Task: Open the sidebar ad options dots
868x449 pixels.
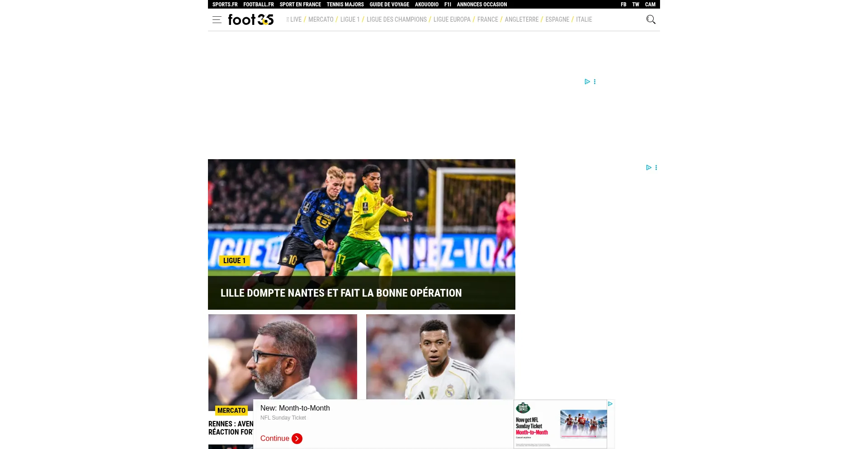Action: [x=656, y=168]
